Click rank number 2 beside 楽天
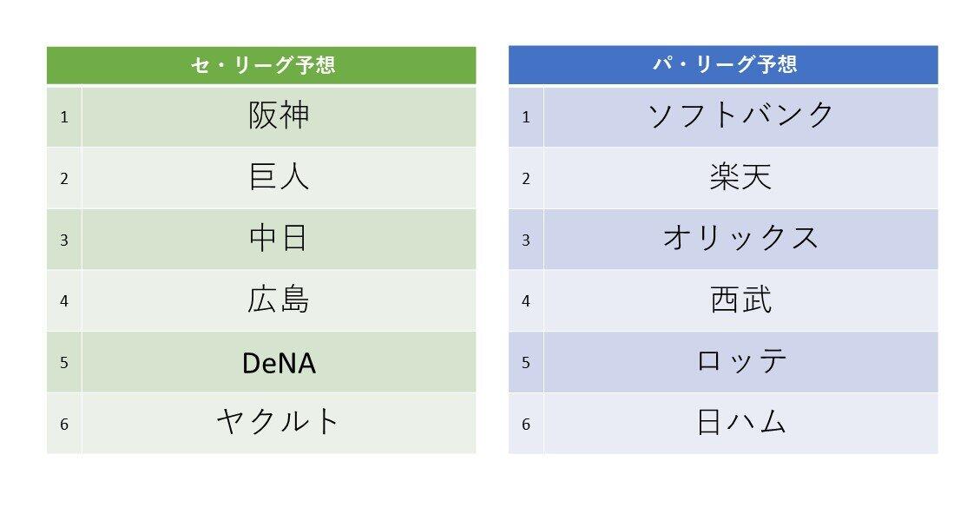The image size is (980, 527). click(x=525, y=178)
